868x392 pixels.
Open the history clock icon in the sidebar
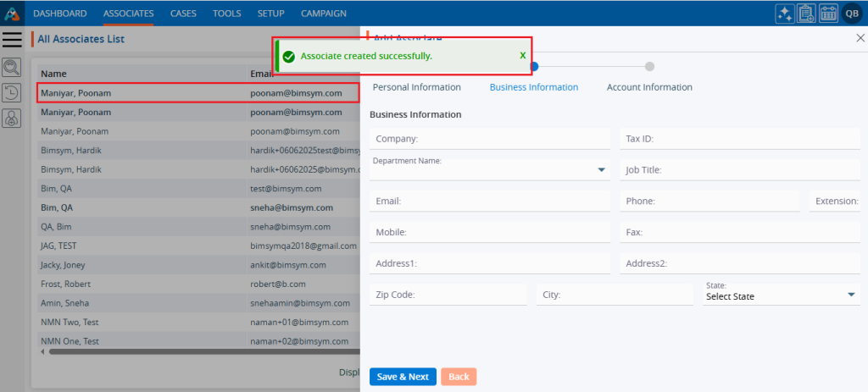(12, 93)
